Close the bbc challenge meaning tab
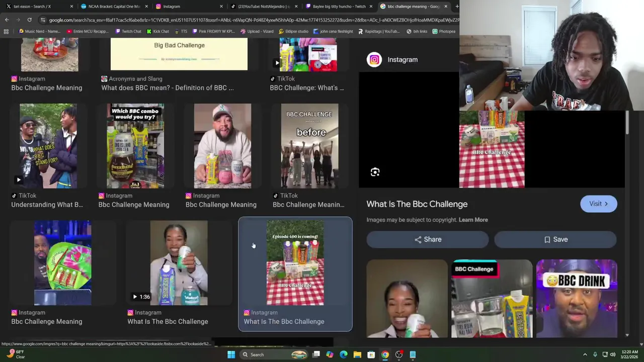The width and height of the screenshot is (644, 362). click(445, 7)
